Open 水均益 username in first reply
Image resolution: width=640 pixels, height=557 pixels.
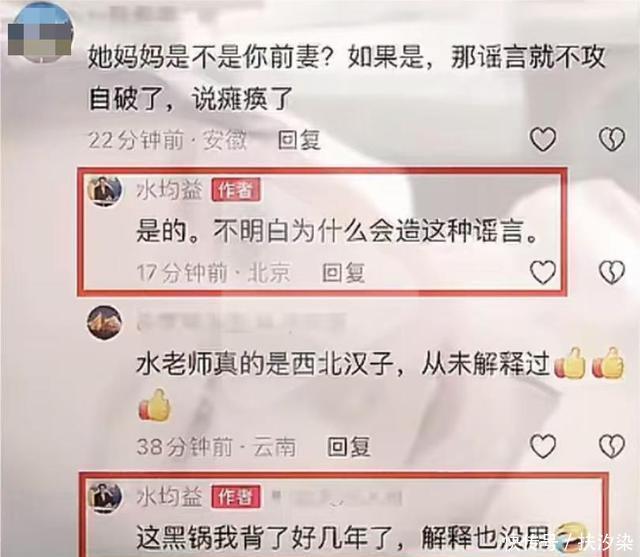(x=169, y=191)
